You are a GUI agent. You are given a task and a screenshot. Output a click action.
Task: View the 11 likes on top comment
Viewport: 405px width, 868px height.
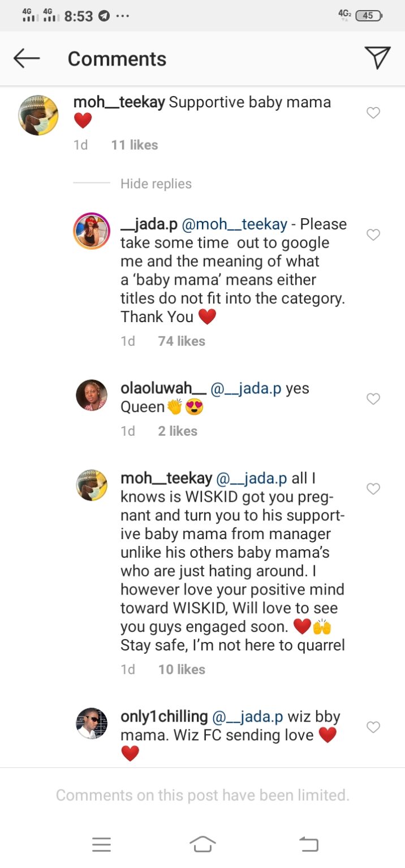click(135, 145)
